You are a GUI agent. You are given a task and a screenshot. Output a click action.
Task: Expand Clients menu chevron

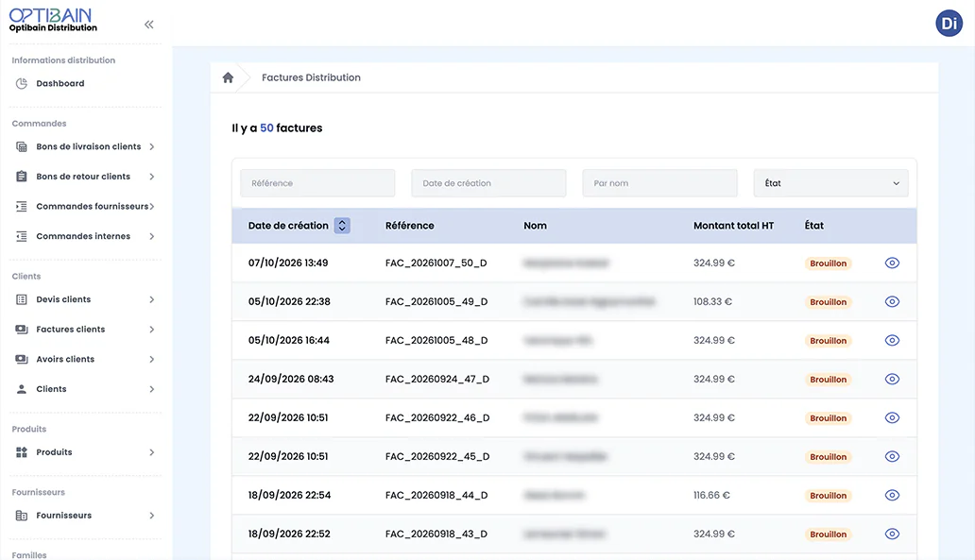152,389
